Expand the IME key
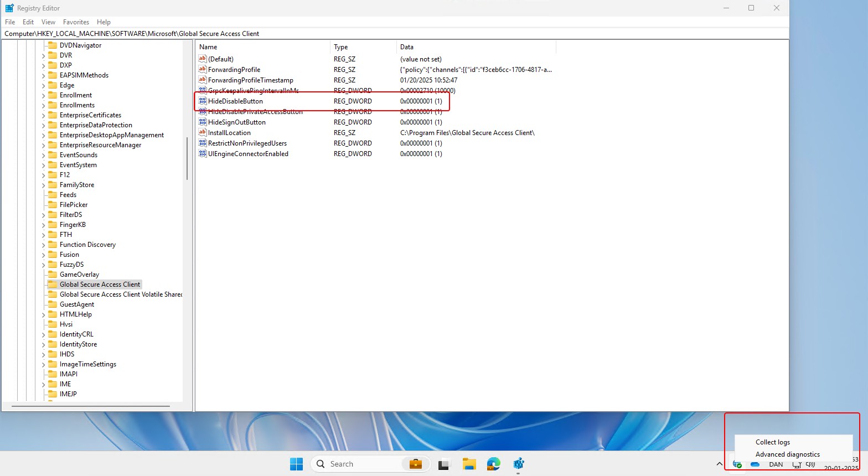This screenshot has width=868, height=476. [x=44, y=384]
